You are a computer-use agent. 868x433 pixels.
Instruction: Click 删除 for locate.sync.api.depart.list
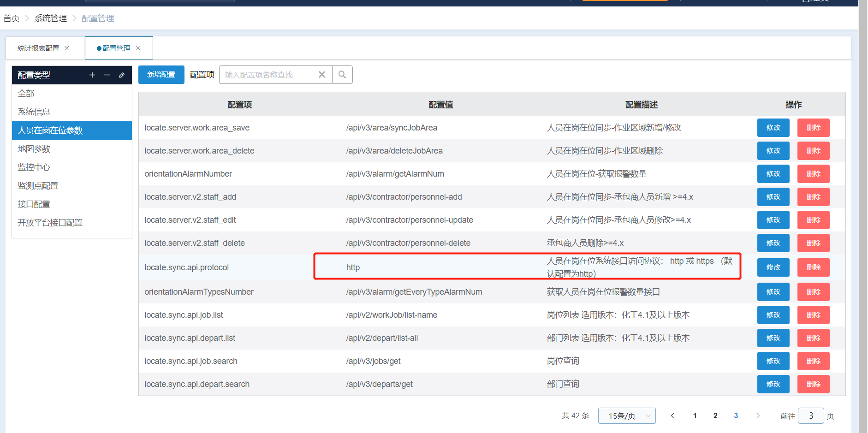[814, 338]
